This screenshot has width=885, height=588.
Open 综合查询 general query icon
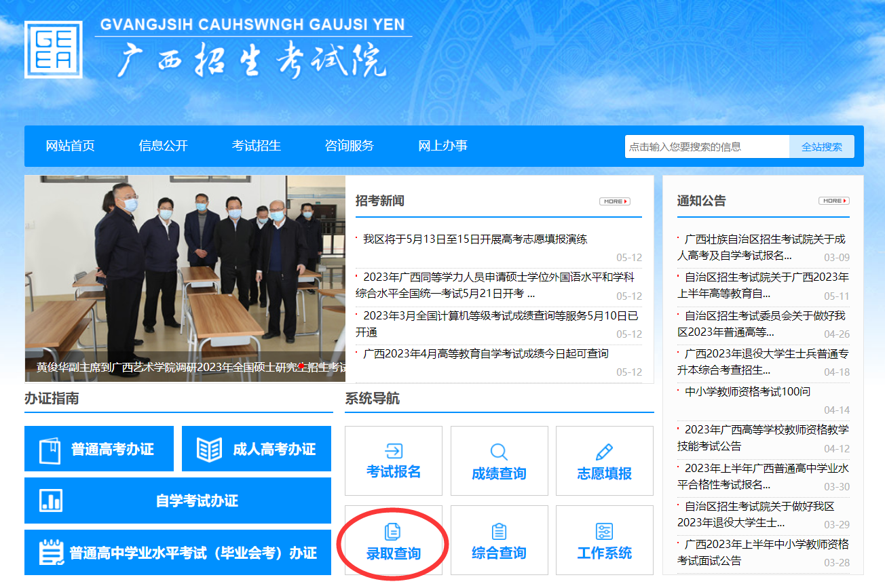pos(499,541)
